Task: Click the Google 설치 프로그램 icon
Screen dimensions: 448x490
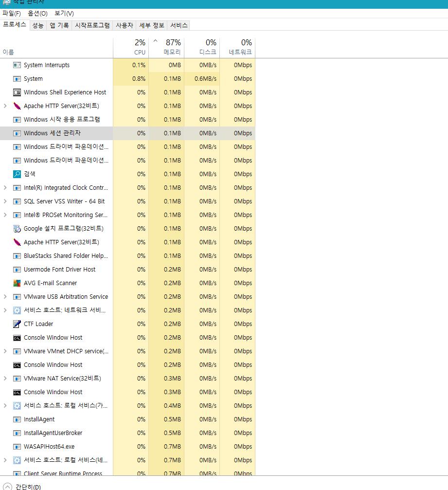Action: (17, 228)
